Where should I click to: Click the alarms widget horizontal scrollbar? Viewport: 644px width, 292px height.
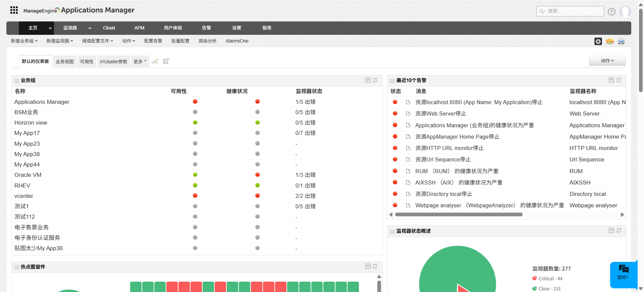[x=459, y=215]
